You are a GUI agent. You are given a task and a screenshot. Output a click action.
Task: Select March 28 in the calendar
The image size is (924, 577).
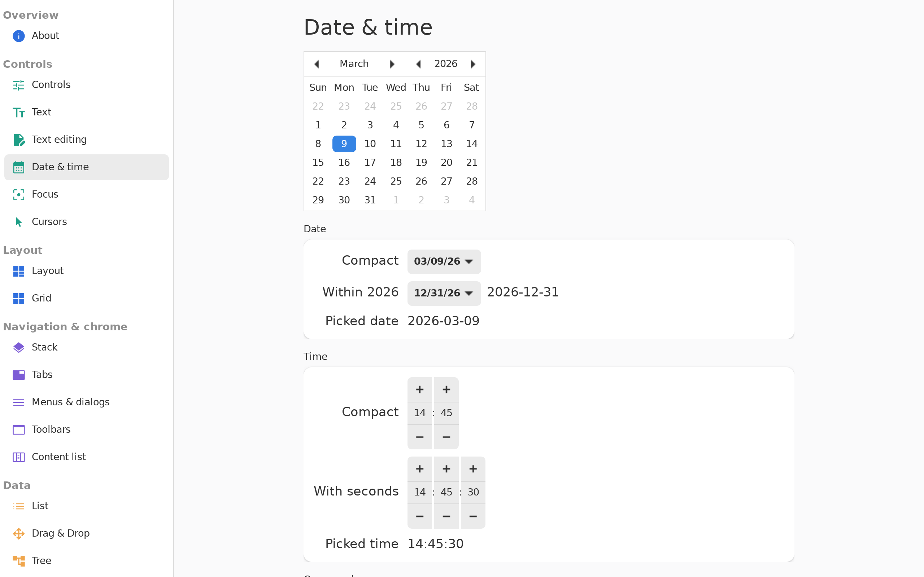coord(471,181)
